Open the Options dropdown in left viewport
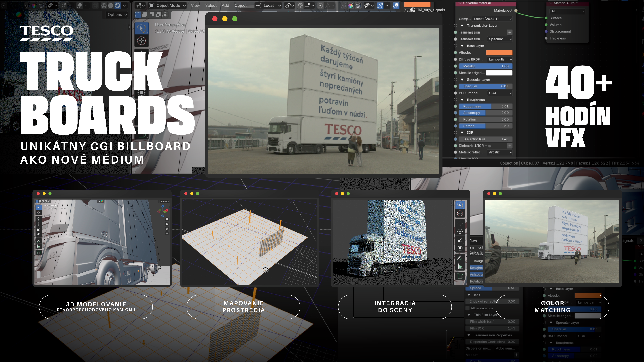Screen dimensions: 644x362 pyautogui.click(x=117, y=15)
